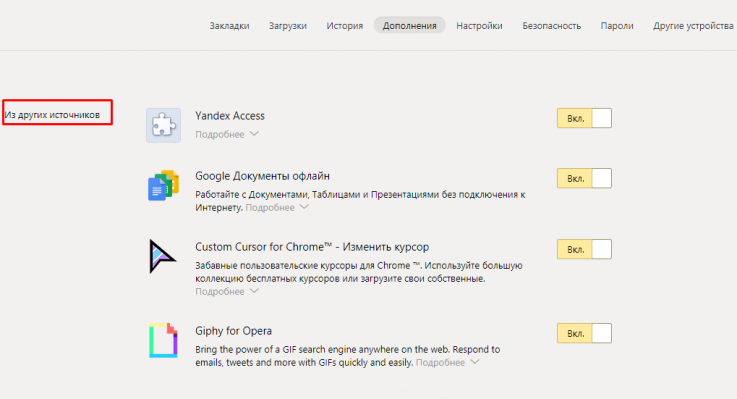Toggle off the Yandex Access extension
737x399 pixels.
point(584,118)
